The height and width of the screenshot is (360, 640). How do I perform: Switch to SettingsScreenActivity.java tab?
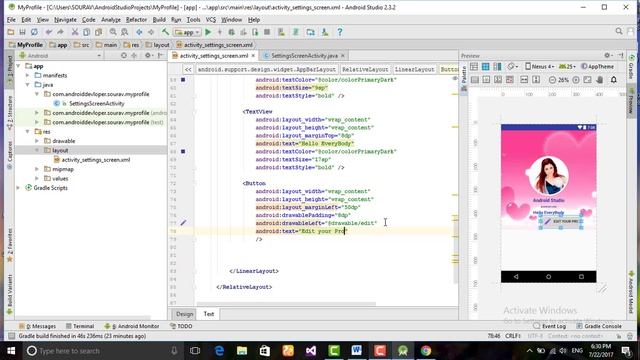[304, 56]
